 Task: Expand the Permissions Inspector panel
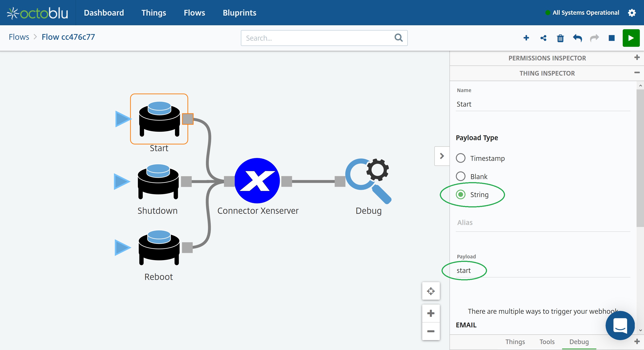pyautogui.click(x=637, y=58)
